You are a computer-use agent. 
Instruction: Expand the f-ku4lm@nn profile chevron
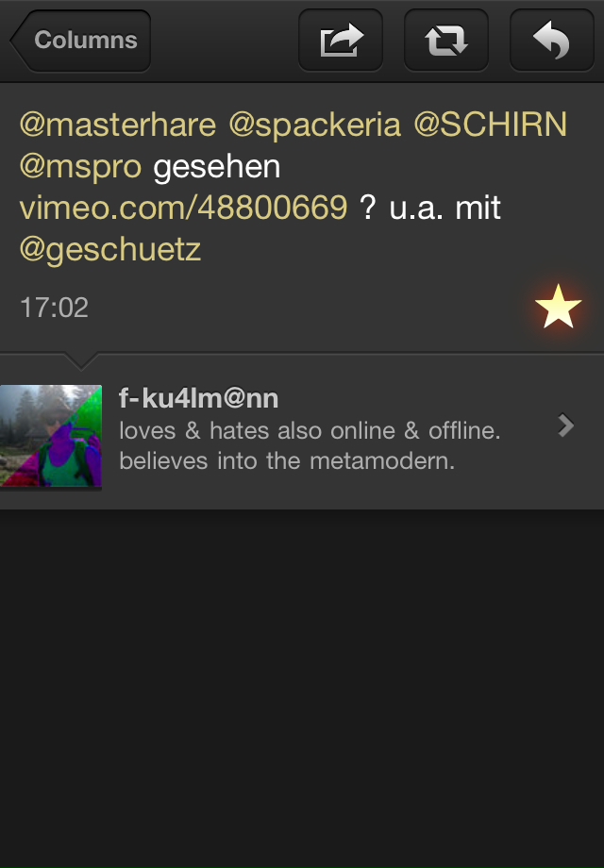565,426
